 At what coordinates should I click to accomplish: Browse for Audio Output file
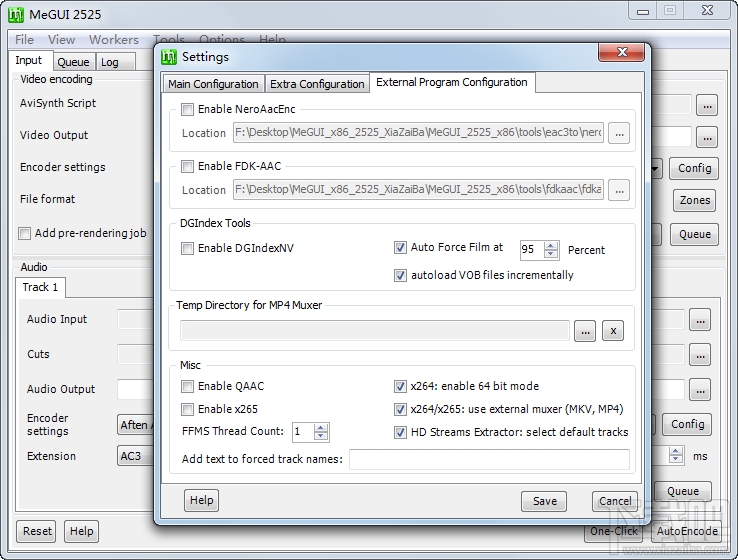click(x=700, y=390)
